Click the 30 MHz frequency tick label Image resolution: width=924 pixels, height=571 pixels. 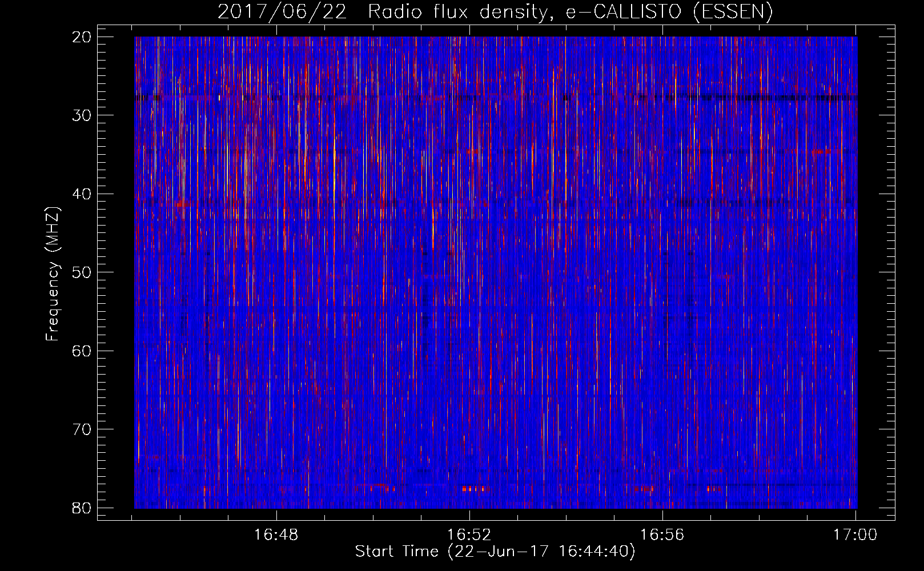point(82,115)
